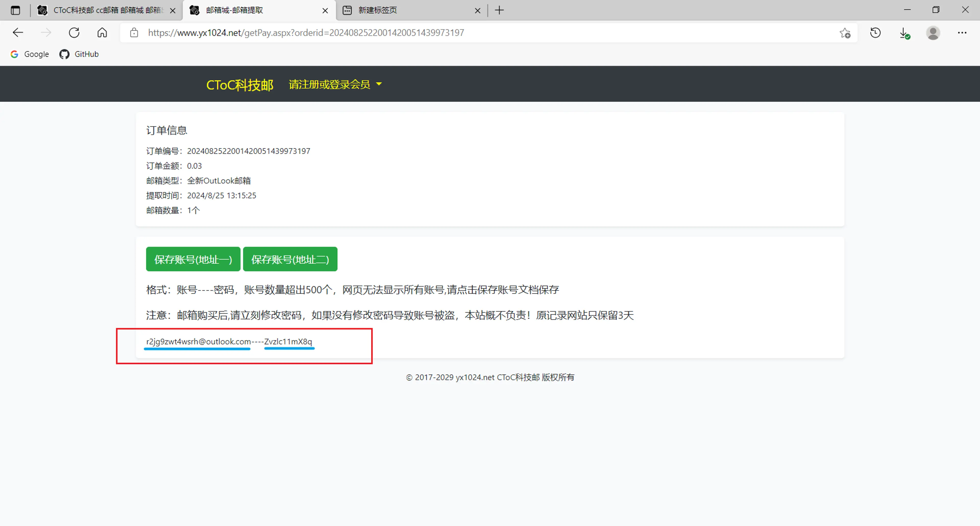Toggle vertical tabs with the tab actions icon
Image resolution: width=980 pixels, height=526 pixels.
(15, 10)
